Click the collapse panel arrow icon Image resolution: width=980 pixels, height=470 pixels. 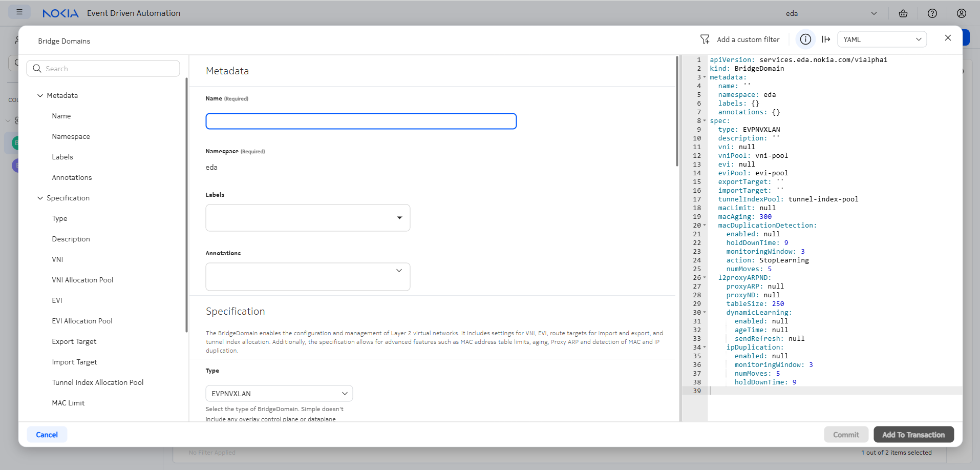coord(826,39)
